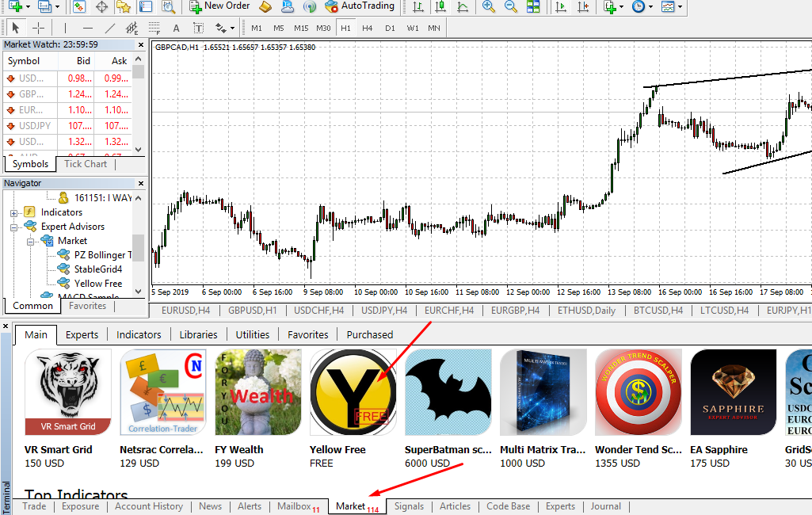Toggle M15 timeframe
812x515 pixels.
coord(301,28)
